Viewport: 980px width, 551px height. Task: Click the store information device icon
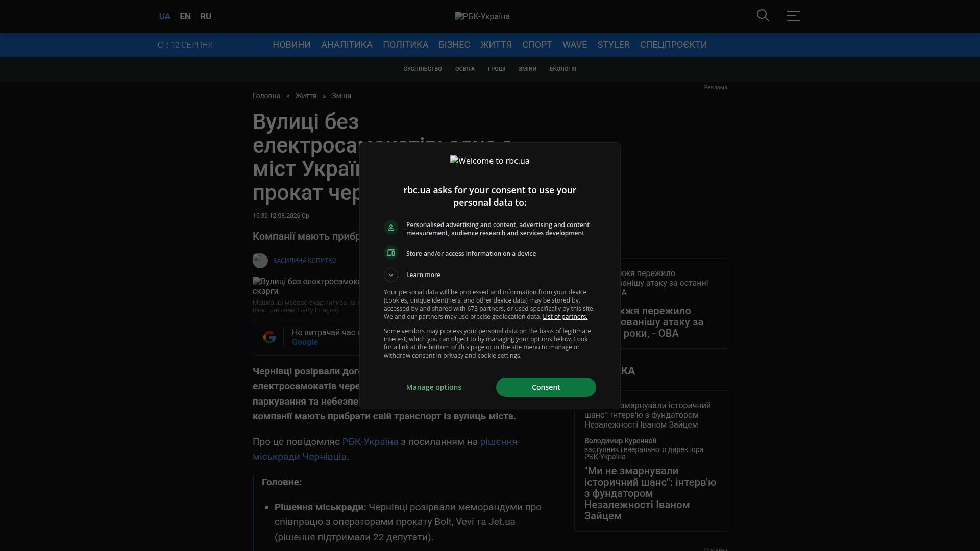[x=391, y=253]
